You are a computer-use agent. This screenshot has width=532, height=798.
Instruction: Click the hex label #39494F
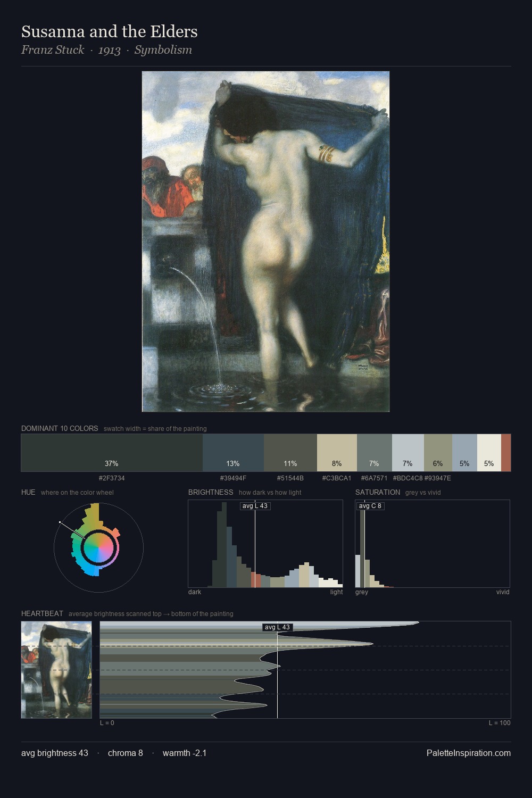(x=233, y=478)
